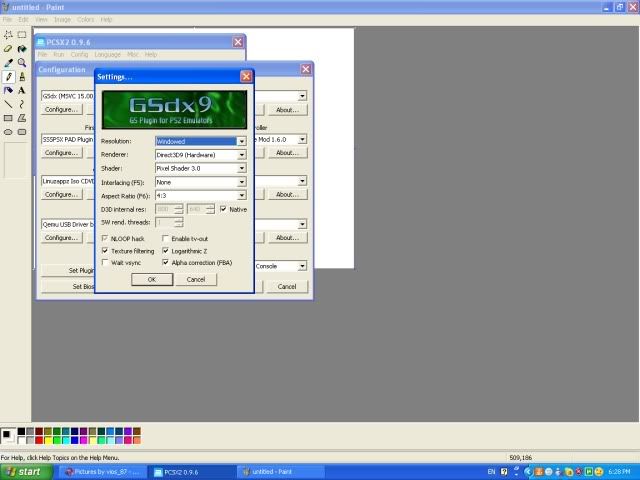The width and height of the screenshot is (640, 480).
Task: Pick the yellow color swatch in palette
Action: (48, 440)
